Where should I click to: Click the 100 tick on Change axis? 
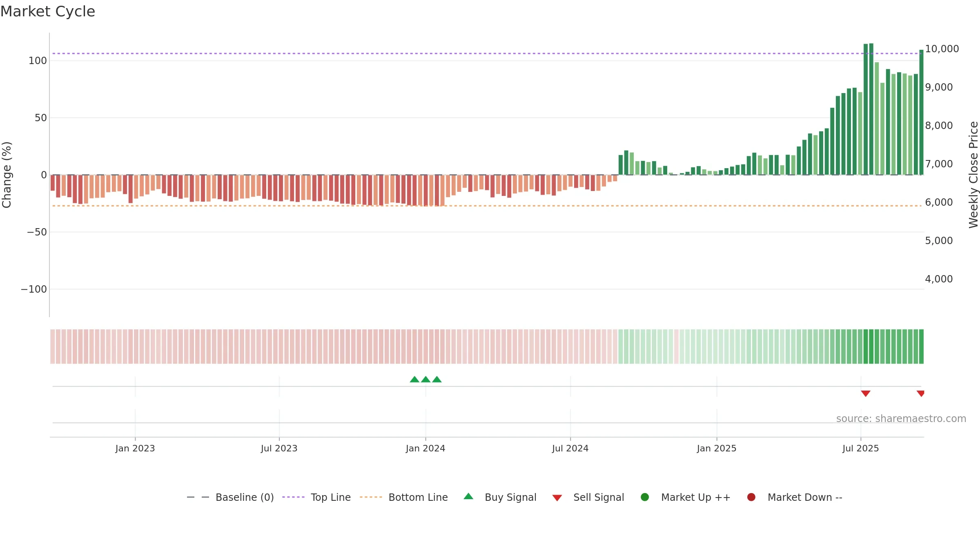[x=38, y=61]
